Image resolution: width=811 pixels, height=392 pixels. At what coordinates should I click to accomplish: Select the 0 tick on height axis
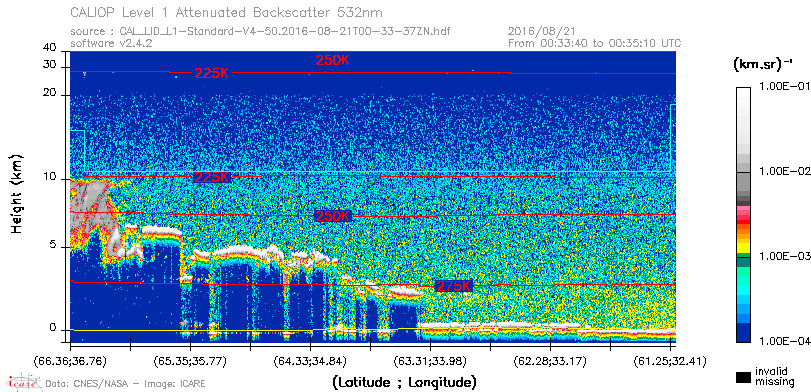click(53, 327)
